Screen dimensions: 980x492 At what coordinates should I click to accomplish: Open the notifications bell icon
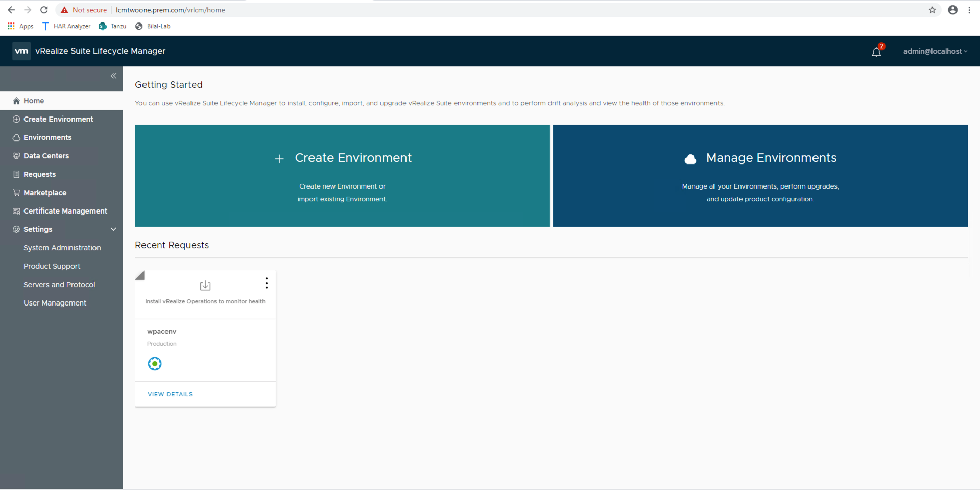click(x=876, y=52)
